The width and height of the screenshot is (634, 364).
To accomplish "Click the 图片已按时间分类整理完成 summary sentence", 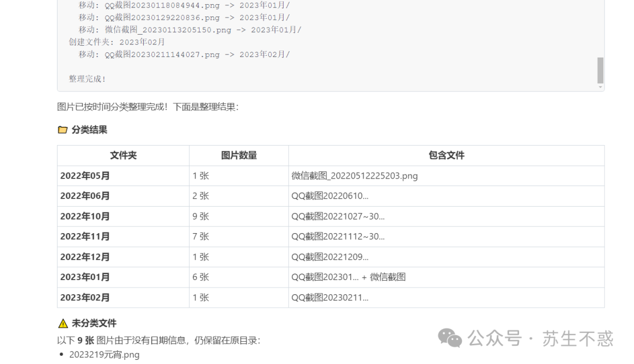I will pos(148,107).
